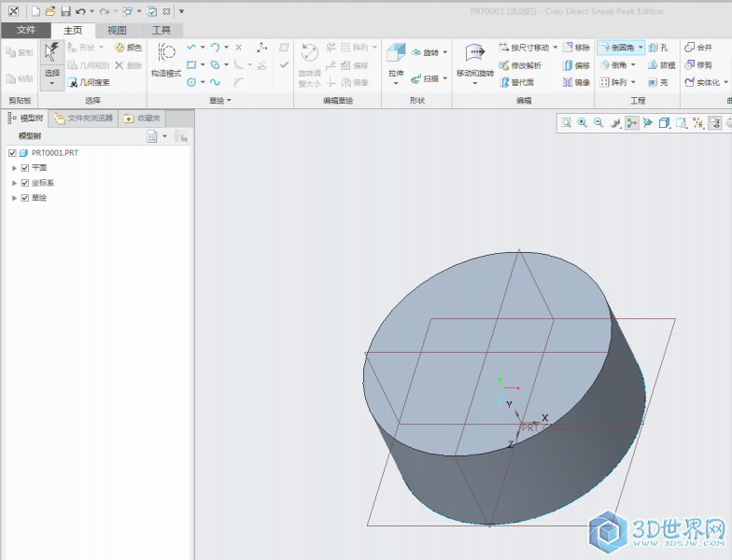
Task: Expand the 草绘 tree node
Action: tap(14, 198)
